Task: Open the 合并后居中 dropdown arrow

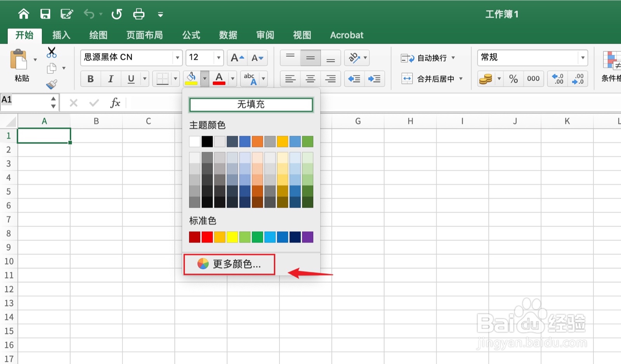Action: [x=461, y=79]
